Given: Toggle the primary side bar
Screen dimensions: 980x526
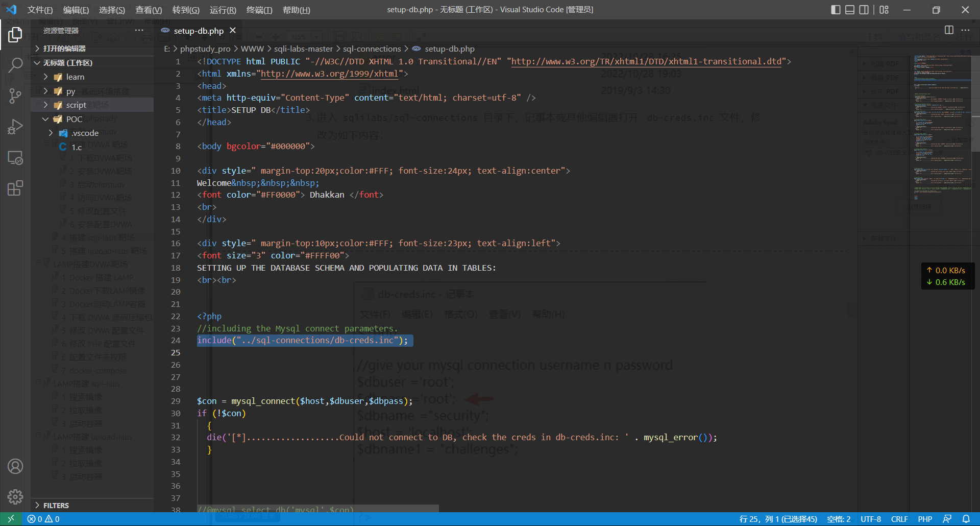Looking at the screenshot, I should (x=836, y=10).
